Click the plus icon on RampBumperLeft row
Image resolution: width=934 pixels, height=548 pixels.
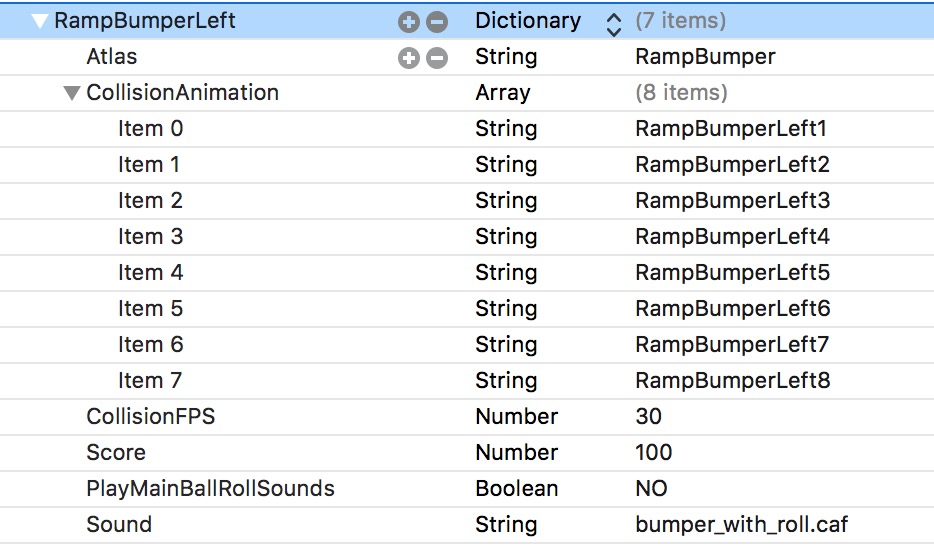(x=409, y=21)
